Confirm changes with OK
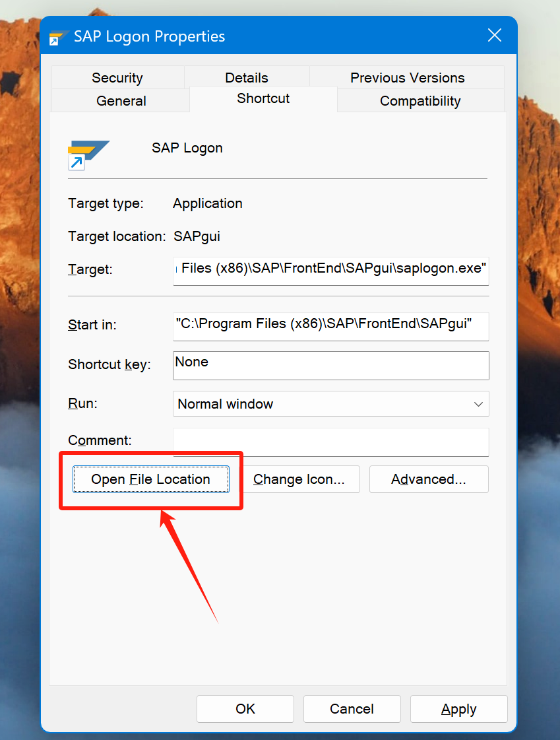 (x=245, y=709)
